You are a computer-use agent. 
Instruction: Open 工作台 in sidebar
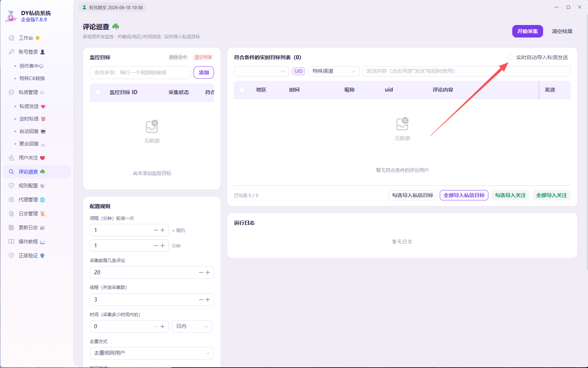[x=37, y=38]
